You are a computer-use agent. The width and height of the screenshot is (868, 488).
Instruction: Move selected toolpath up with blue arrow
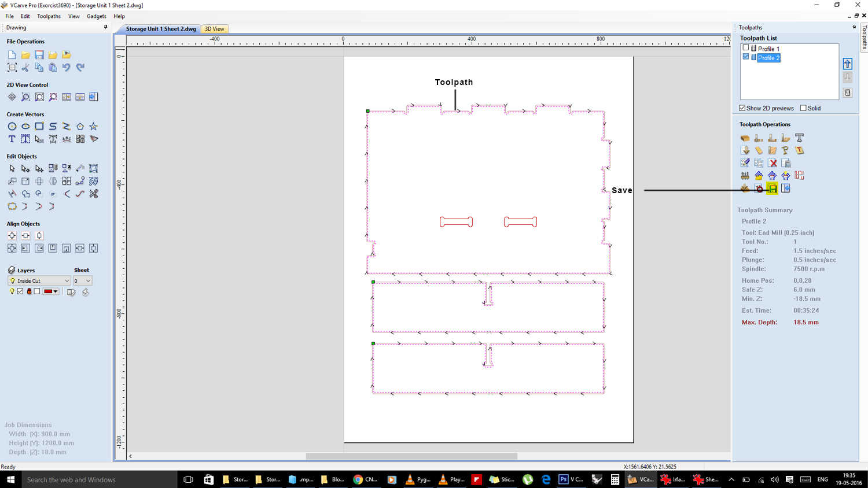(x=848, y=64)
